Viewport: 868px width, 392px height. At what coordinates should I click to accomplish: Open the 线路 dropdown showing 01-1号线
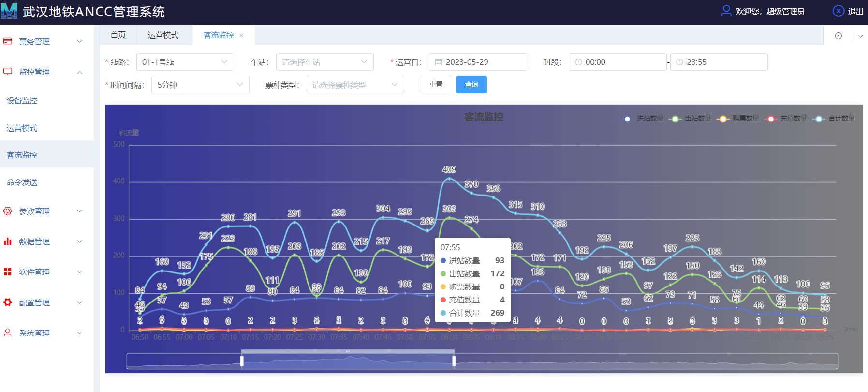click(x=185, y=62)
